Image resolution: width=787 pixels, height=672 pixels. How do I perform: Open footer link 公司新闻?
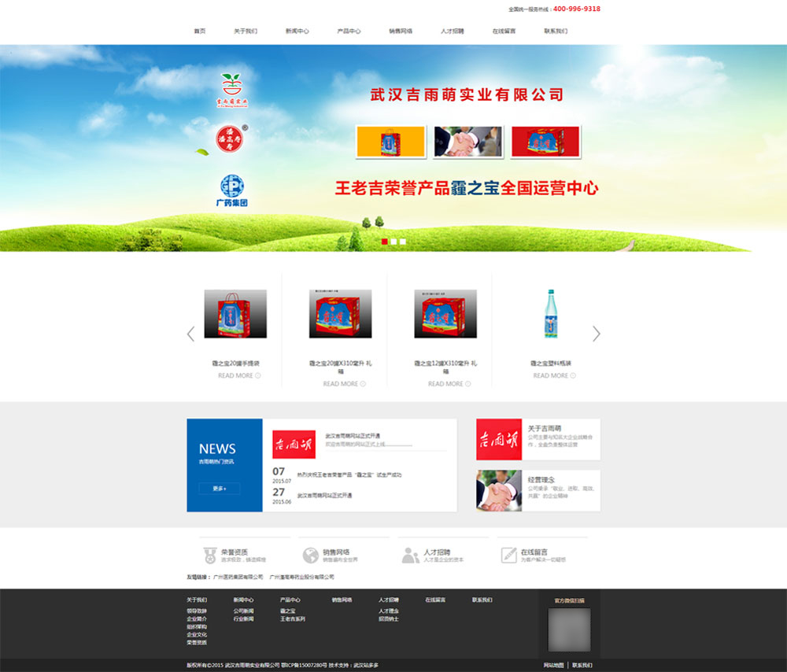point(243,611)
